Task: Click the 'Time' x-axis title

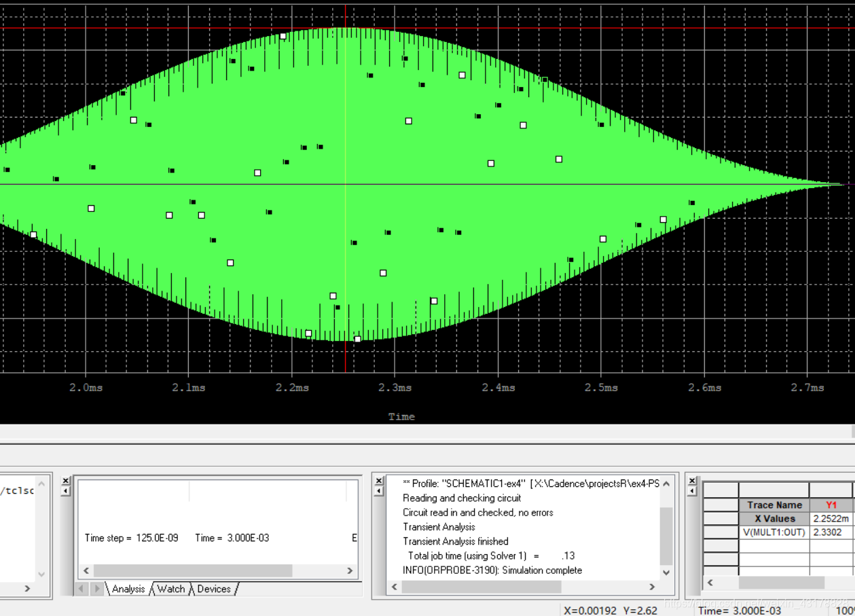Action: [401, 416]
